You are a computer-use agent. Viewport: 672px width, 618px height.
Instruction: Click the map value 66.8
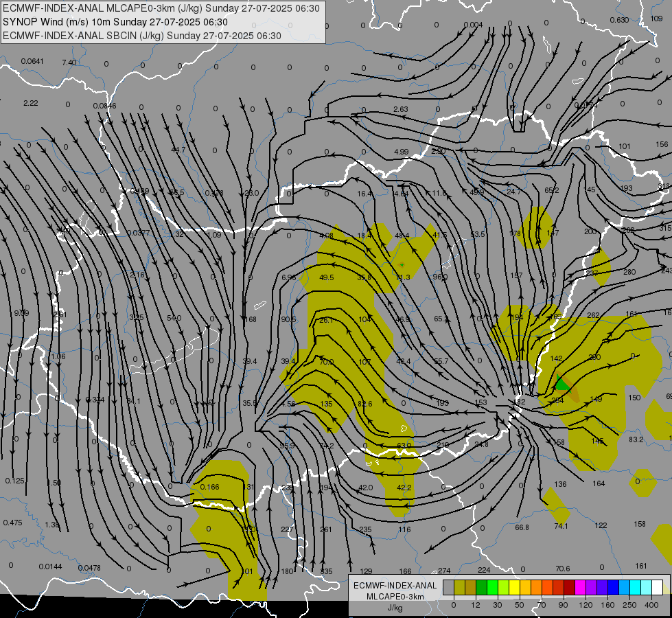tap(522, 527)
